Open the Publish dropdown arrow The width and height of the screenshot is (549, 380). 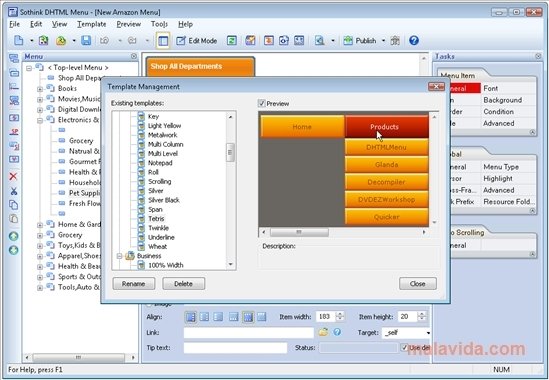[383, 41]
